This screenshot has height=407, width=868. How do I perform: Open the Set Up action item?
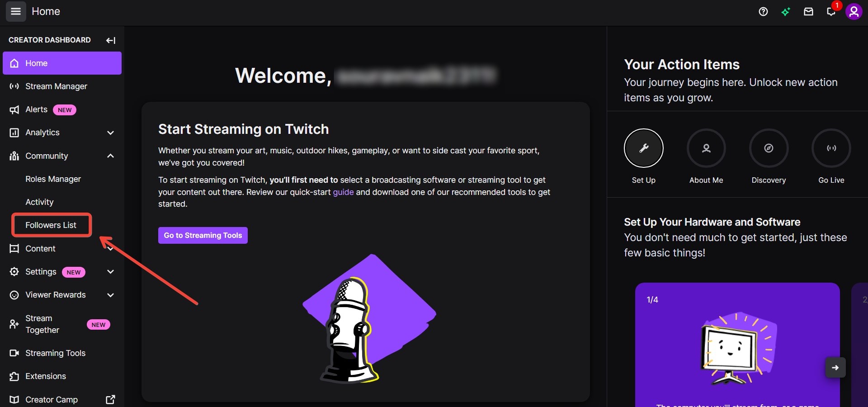643,148
